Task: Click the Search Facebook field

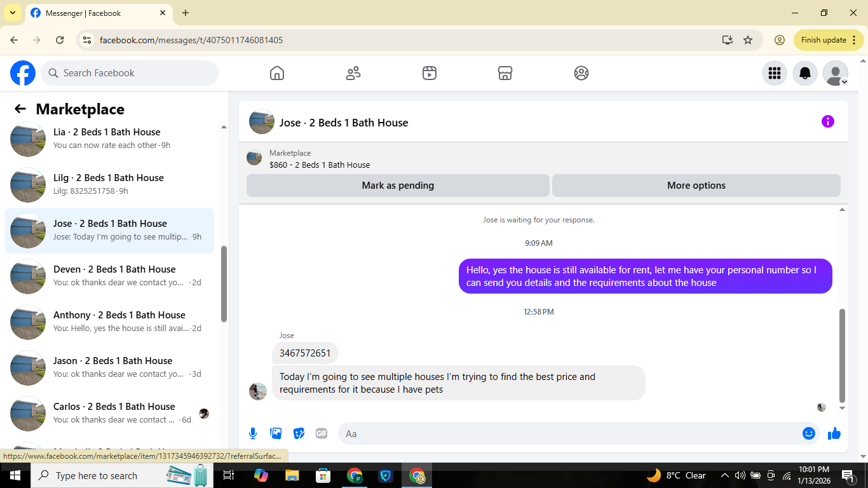Action: pyautogui.click(x=130, y=73)
